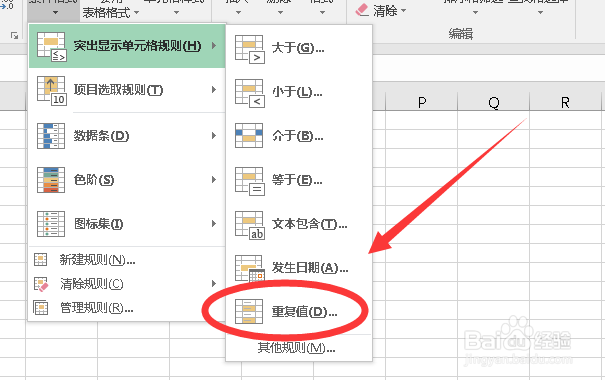Expand arrow beside Highlight Cells Rules
This screenshot has height=380, width=605.
point(214,46)
